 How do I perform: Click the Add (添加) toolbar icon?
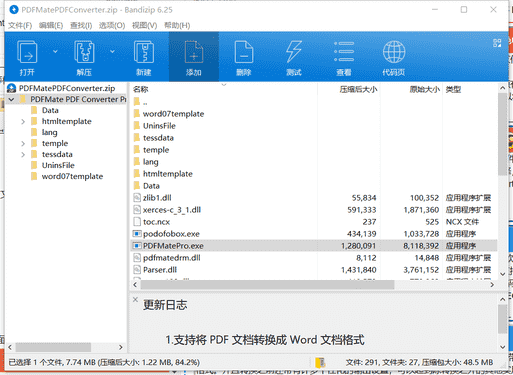click(x=194, y=52)
